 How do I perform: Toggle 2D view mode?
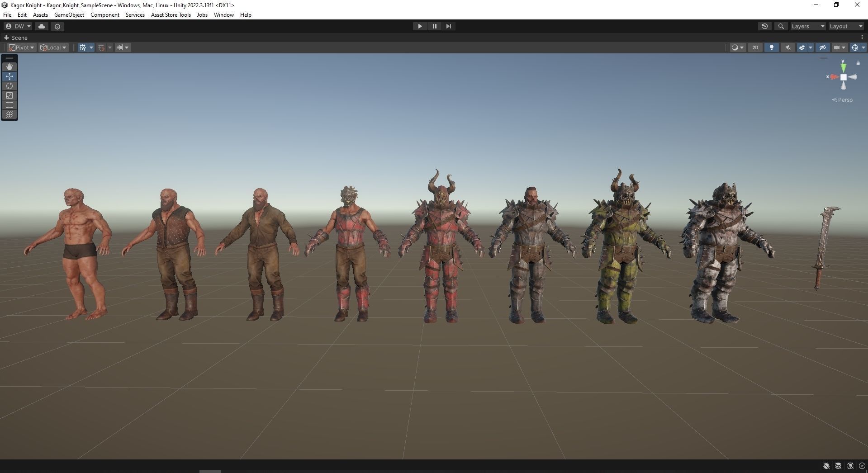click(755, 47)
